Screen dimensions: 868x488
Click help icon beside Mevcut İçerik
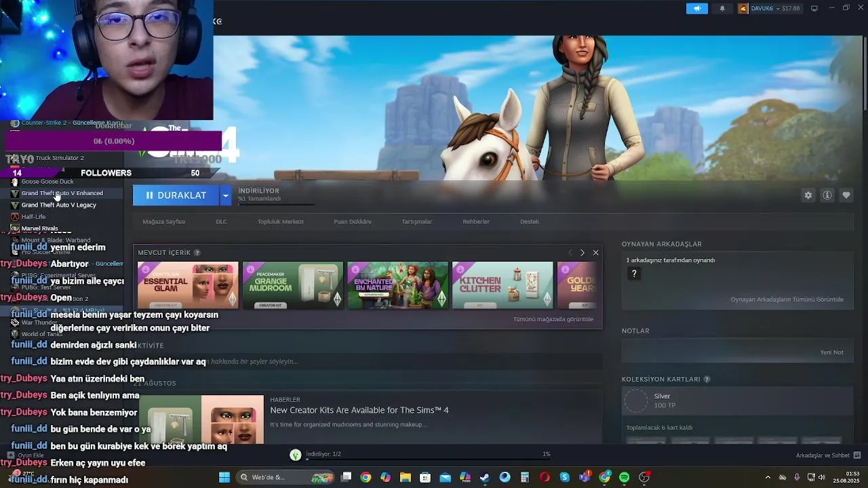(x=197, y=253)
